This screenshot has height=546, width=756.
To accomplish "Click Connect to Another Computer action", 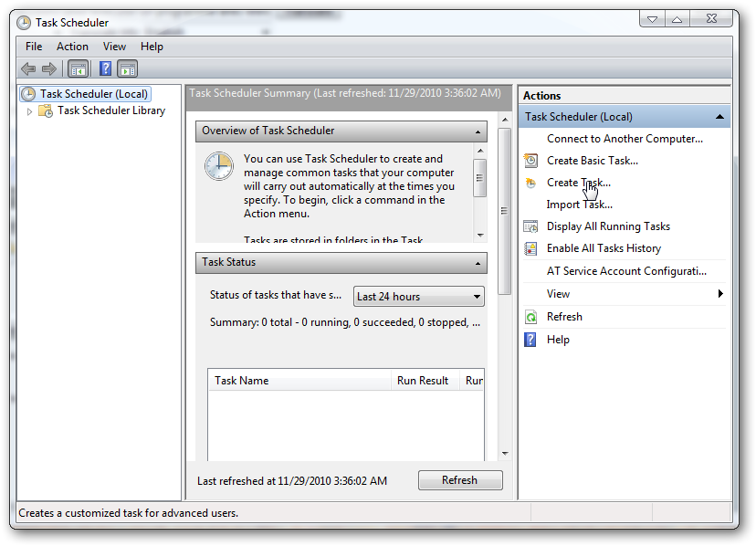I will (625, 139).
